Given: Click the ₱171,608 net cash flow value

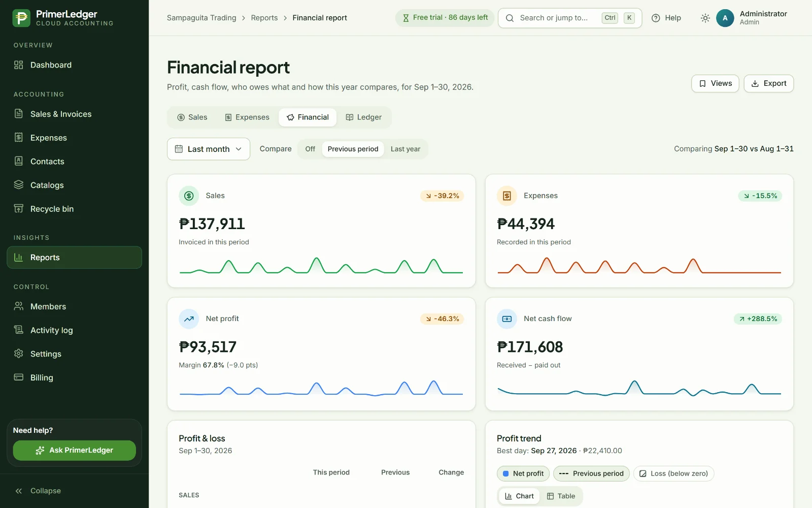Looking at the screenshot, I should [x=530, y=347].
